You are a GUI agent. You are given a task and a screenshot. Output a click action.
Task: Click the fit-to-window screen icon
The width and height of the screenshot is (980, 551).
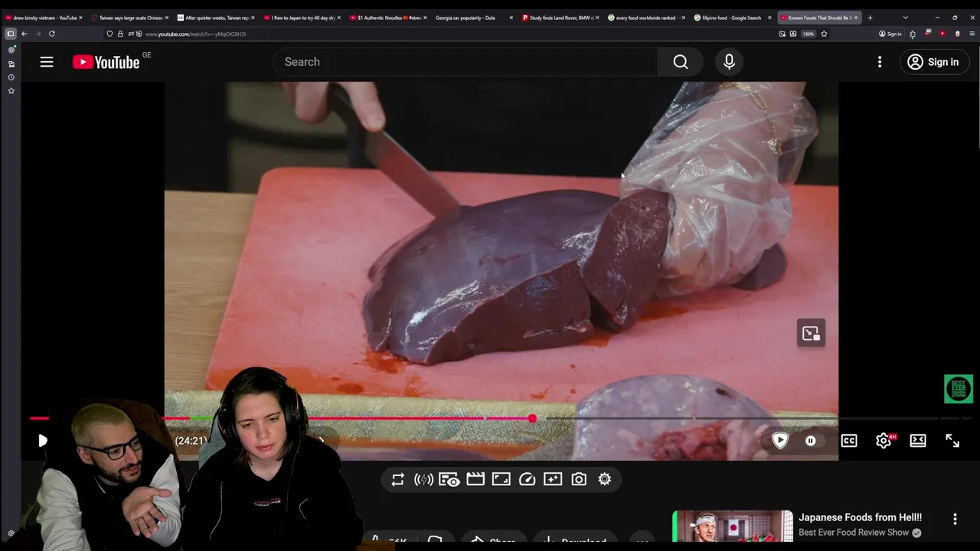501,479
